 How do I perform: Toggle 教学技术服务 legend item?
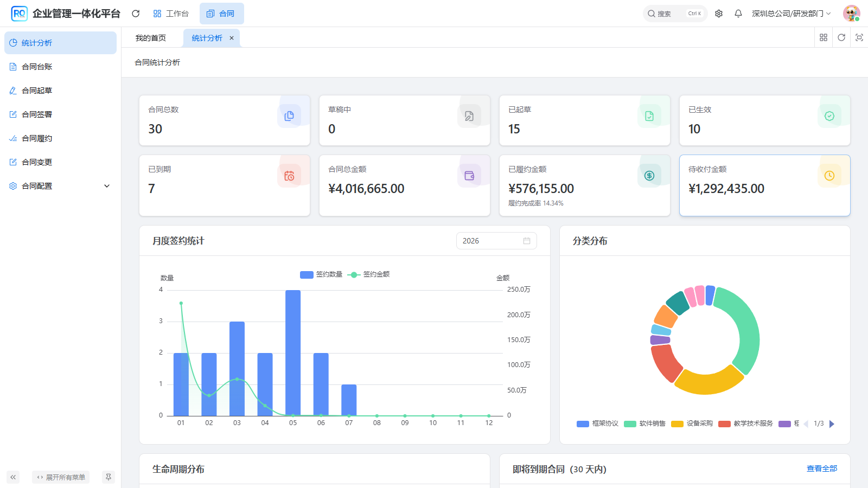[x=745, y=423]
